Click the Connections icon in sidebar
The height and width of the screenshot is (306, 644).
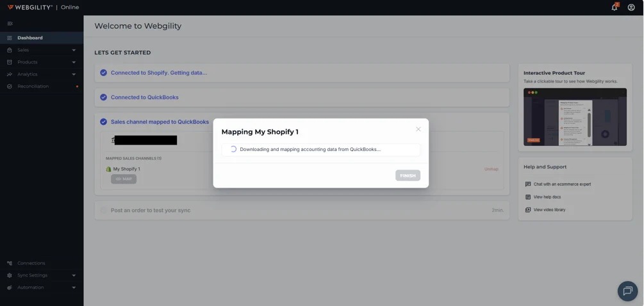point(10,263)
